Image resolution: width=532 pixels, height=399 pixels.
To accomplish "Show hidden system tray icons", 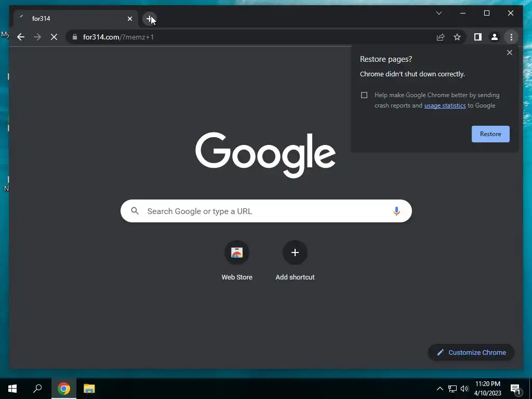I will coord(440,389).
